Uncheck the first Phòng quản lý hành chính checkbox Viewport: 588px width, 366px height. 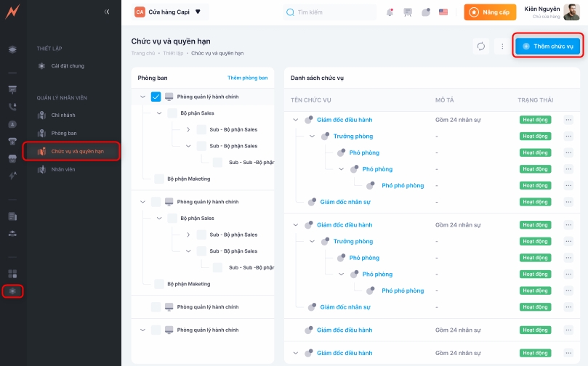[156, 97]
